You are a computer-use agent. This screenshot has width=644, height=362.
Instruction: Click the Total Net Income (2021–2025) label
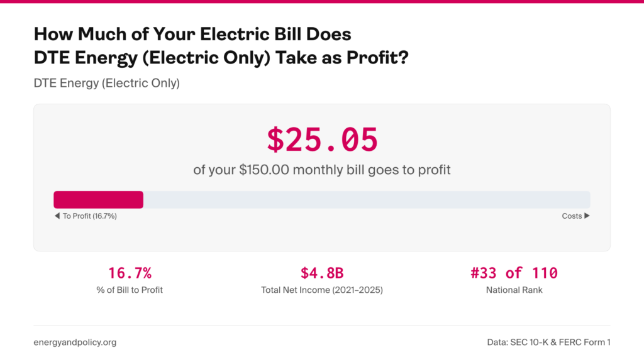point(322,290)
